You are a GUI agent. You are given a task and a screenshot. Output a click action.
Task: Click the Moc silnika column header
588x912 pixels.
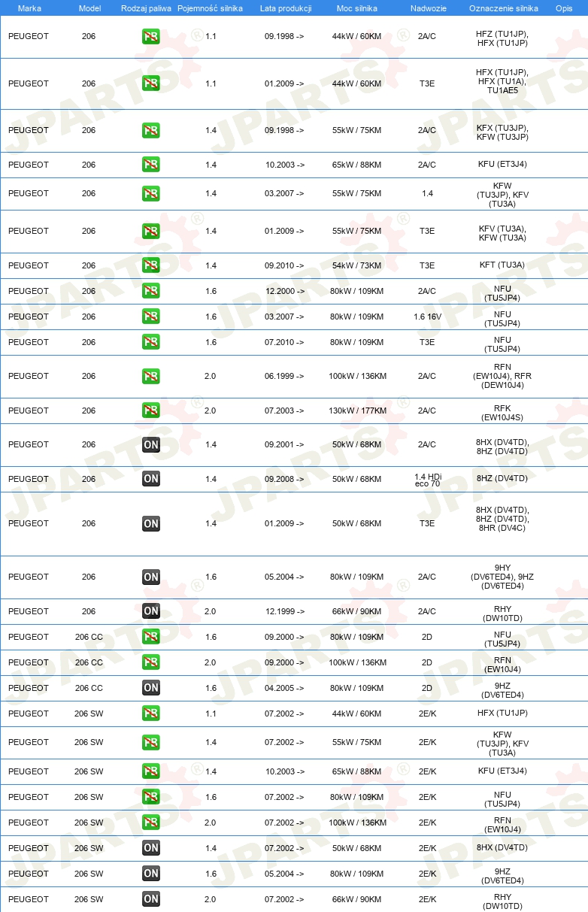[x=357, y=8]
